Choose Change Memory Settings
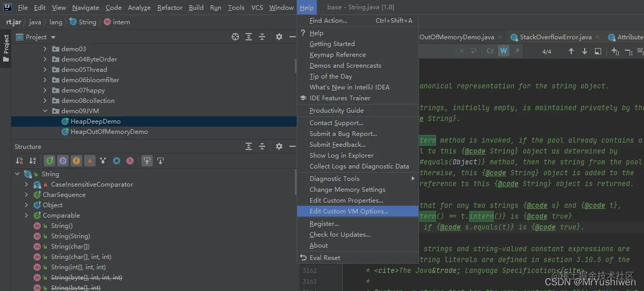 coord(358,190)
